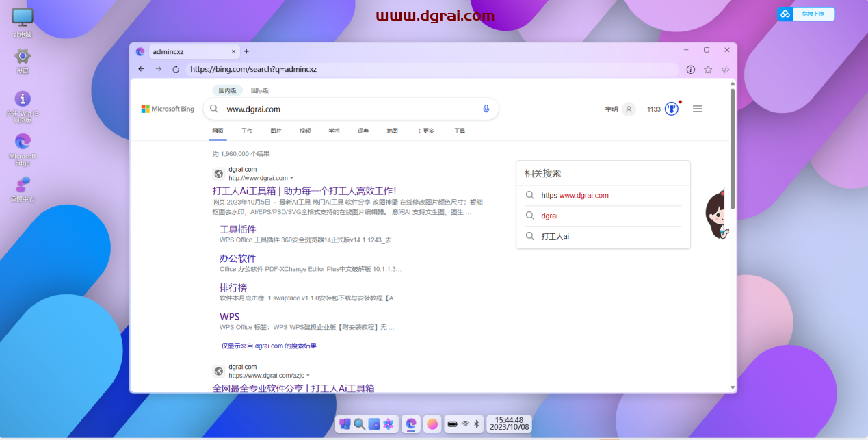Image resolution: width=868 pixels, height=440 pixels.
Task: Click the page vertical scrollbar thumb
Action: pos(733,148)
